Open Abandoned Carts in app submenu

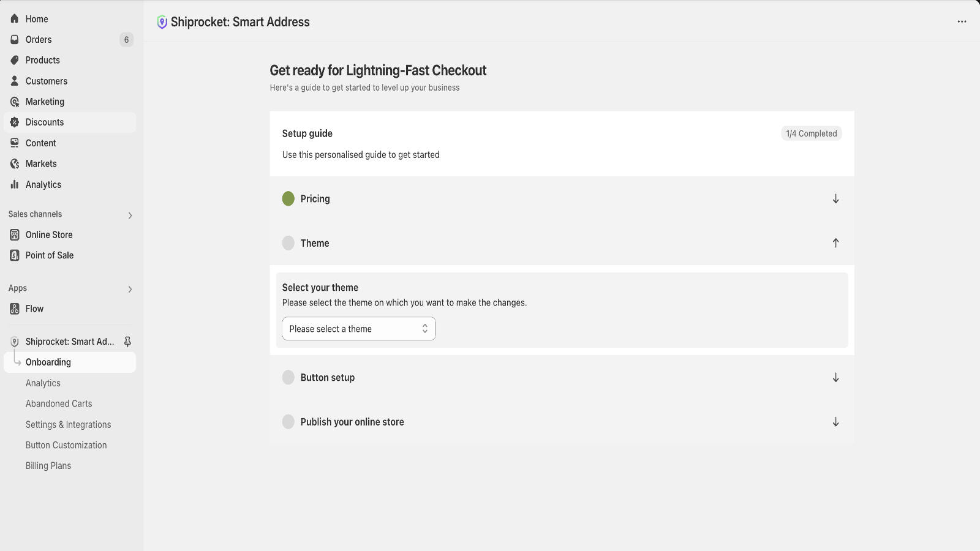click(59, 404)
